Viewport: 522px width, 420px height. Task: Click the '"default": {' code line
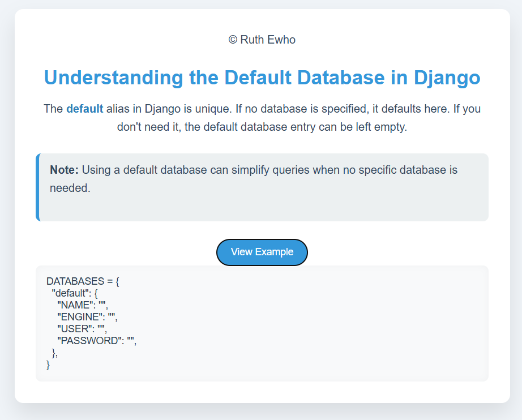[x=75, y=293]
